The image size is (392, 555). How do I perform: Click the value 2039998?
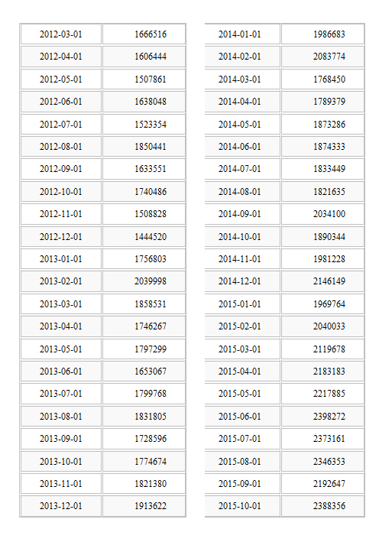click(151, 281)
